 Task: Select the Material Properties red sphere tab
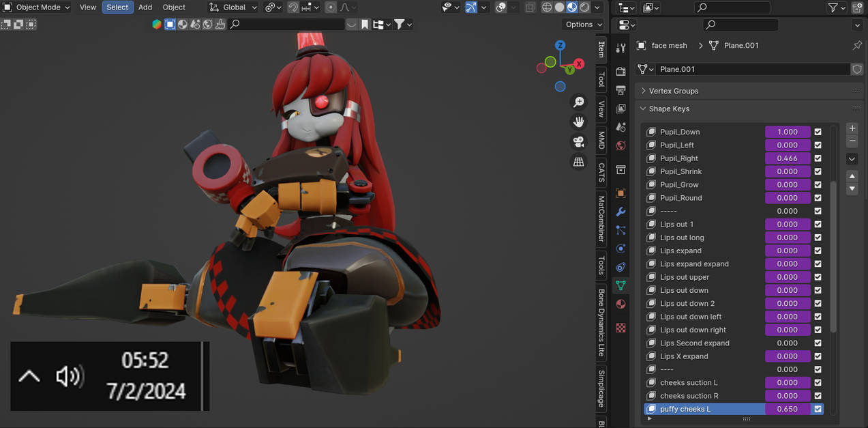pos(620,304)
